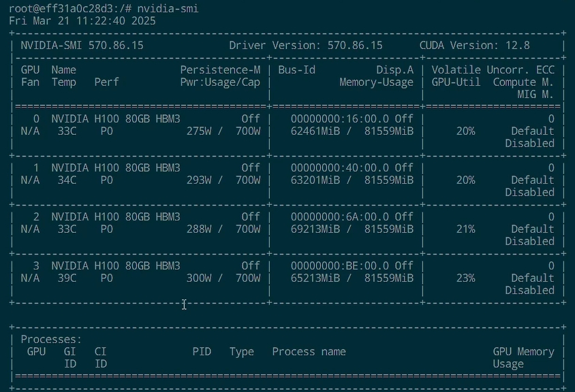Click the timestamp Fri Mar 21 11:22:40 2025
Viewport: 575px width, 392px height.
pos(82,21)
